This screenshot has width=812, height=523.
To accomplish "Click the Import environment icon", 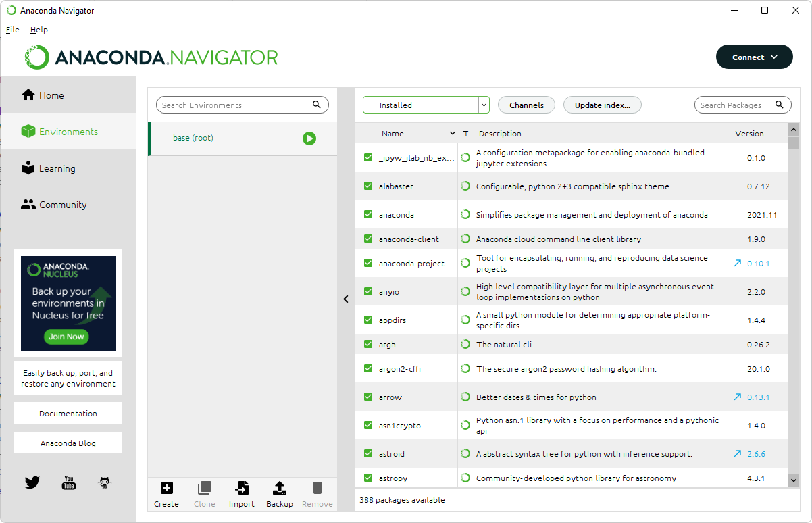I will pos(241,489).
